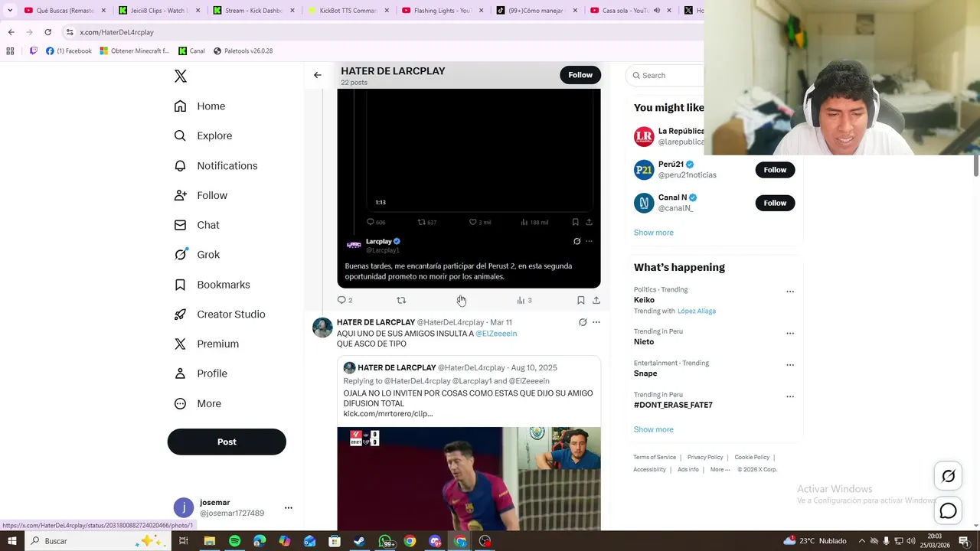Open kick.com/mrrtorero clip link

click(388, 414)
